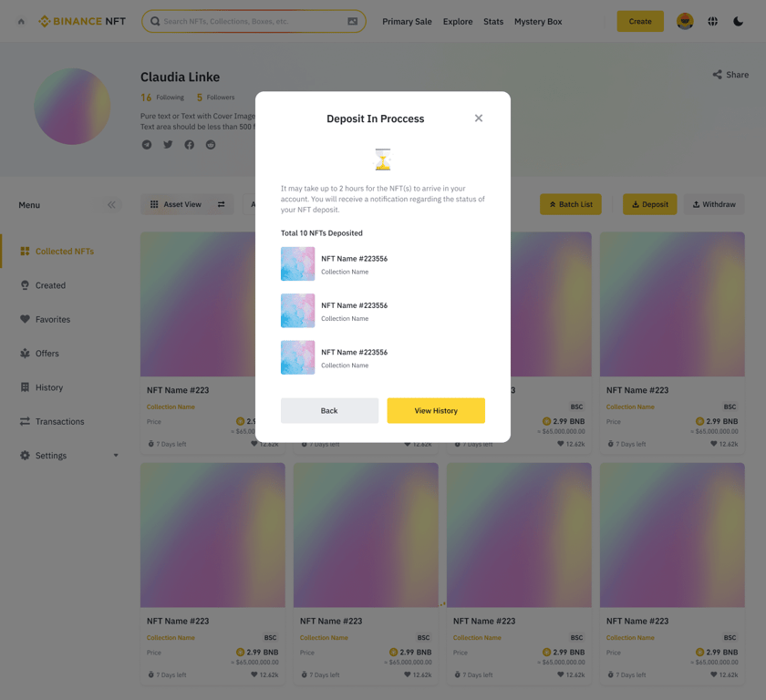The image size is (766, 700).
Task: Select the Reddit icon under the bio
Action: 211,144
